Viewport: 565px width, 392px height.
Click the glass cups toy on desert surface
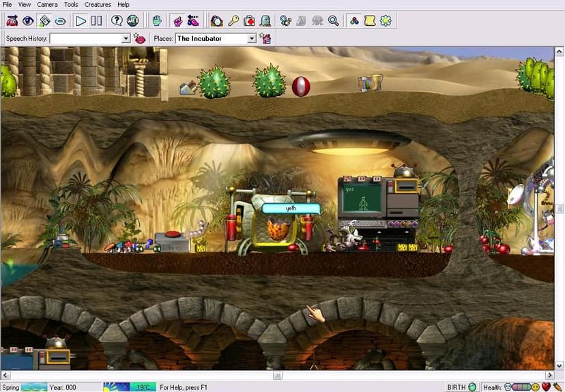pyautogui.click(x=371, y=82)
